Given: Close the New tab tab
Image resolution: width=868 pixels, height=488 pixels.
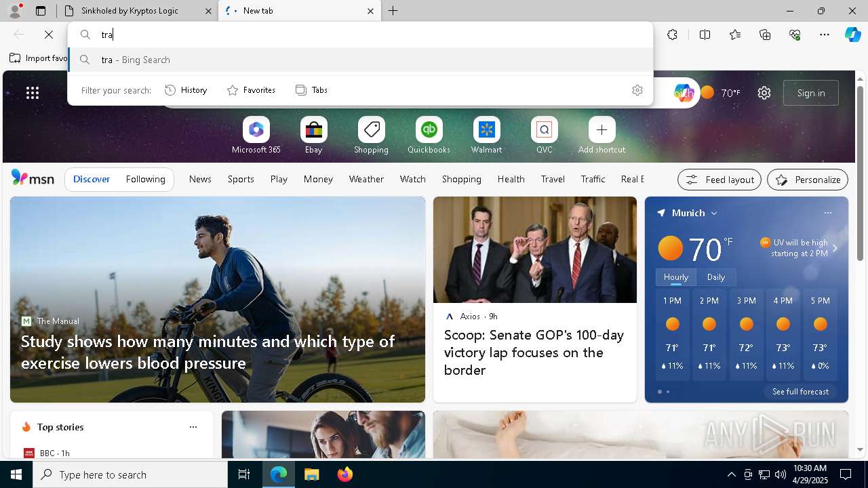Looking at the screenshot, I should (x=370, y=11).
